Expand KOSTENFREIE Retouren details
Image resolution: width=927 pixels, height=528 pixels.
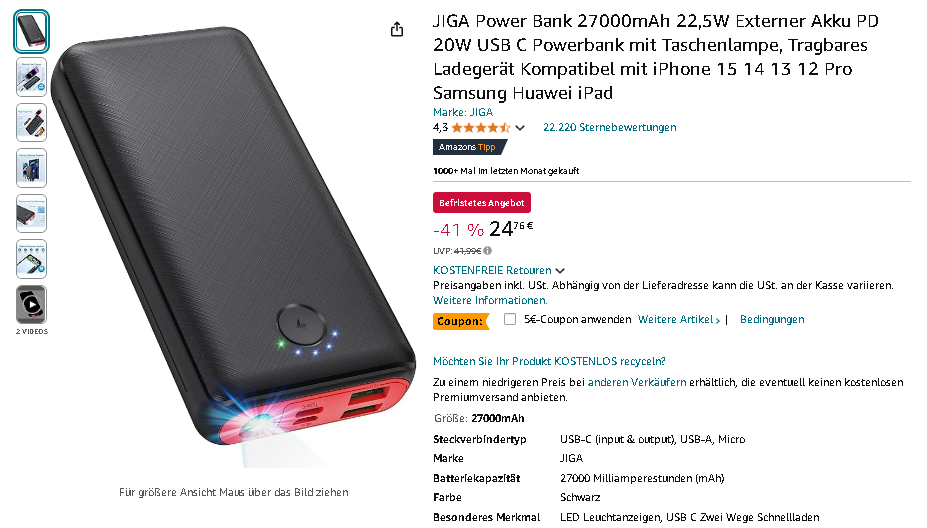pos(498,270)
